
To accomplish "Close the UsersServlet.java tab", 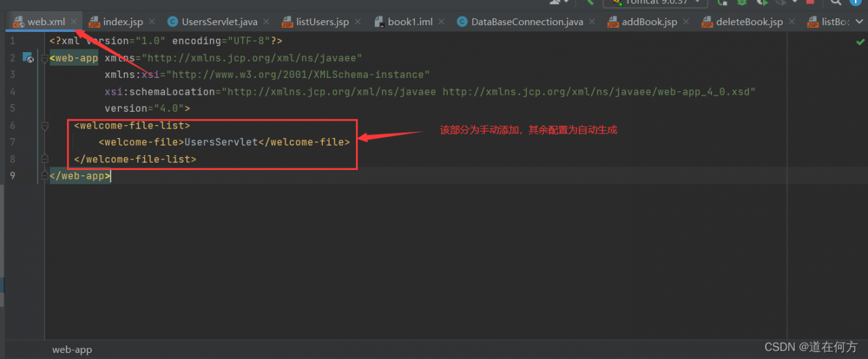I will pos(266,22).
